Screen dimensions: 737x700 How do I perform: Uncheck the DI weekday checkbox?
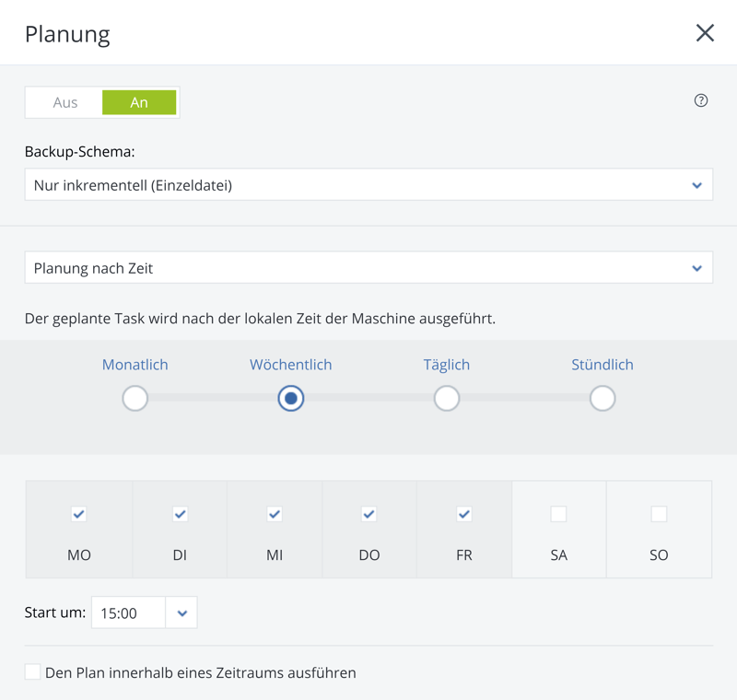tap(181, 514)
